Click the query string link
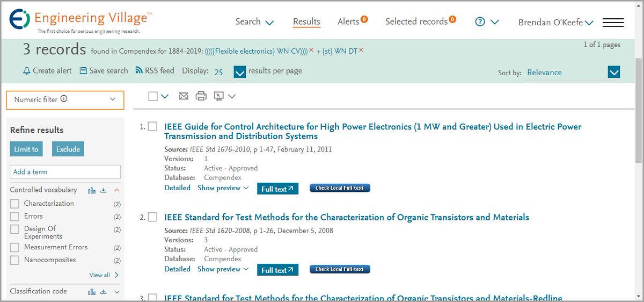Screen dimensions: 644x302 point(257,51)
